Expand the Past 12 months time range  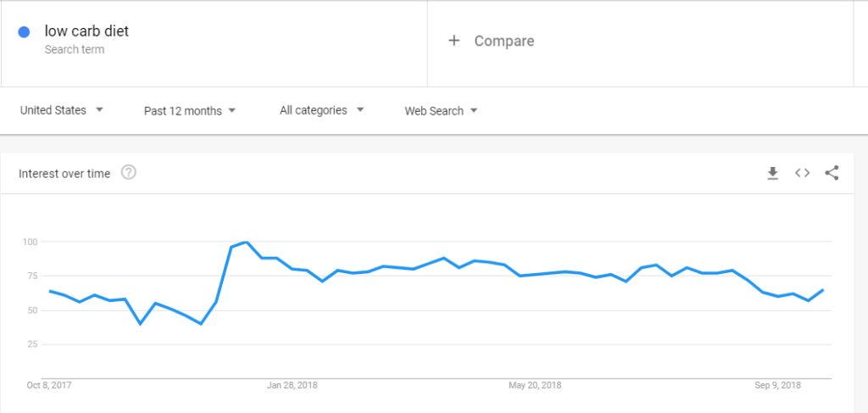tap(190, 111)
